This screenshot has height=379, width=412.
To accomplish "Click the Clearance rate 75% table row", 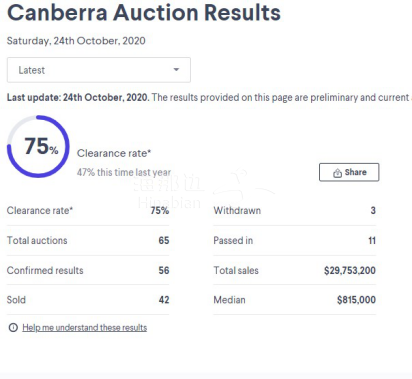I will (x=88, y=210).
